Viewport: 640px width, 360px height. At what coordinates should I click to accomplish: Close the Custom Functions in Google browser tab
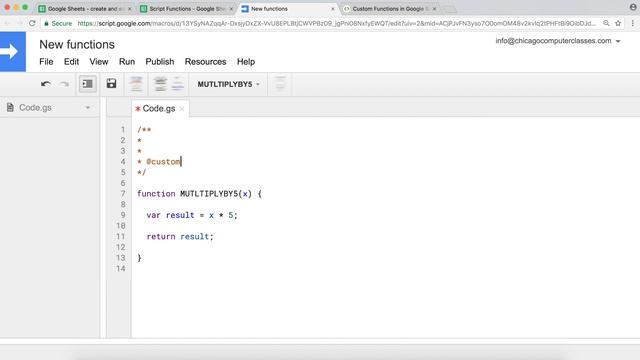(x=434, y=9)
